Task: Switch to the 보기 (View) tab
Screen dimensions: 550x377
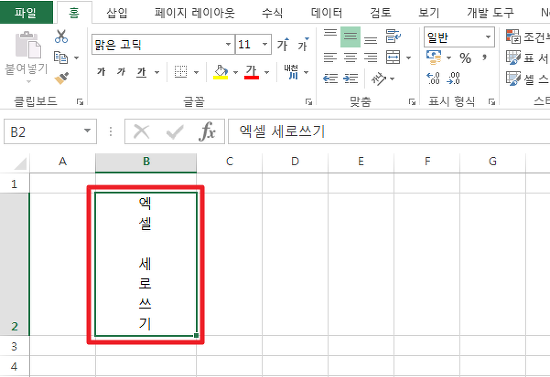Action: (x=429, y=13)
